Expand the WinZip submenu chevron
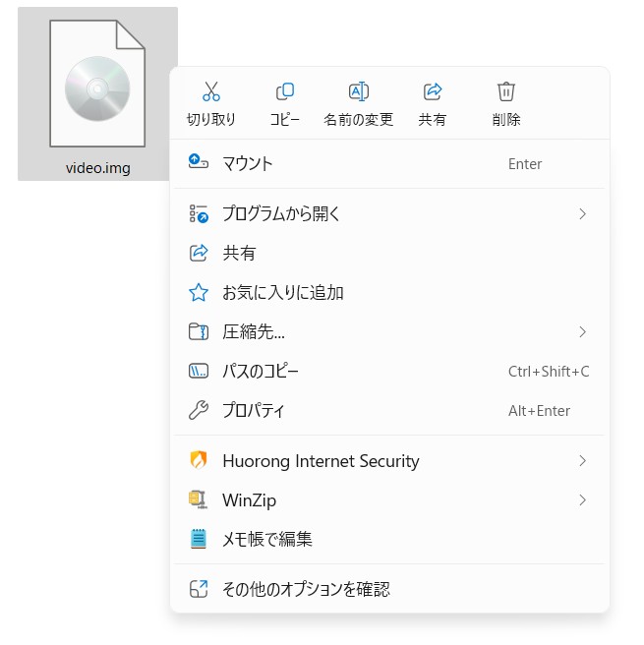The height and width of the screenshot is (645, 644). click(x=582, y=500)
